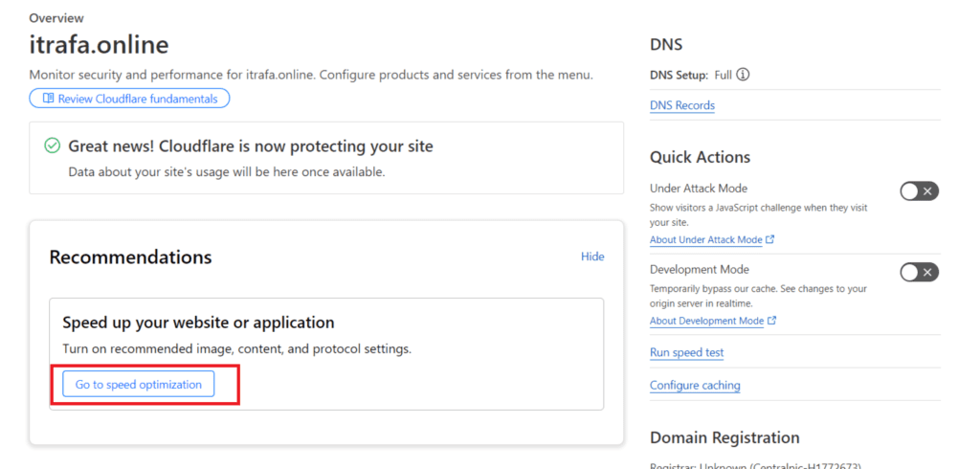The image size is (980, 469).
Task: Click Great news Cloudflare protecting message
Action: (251, 146)
